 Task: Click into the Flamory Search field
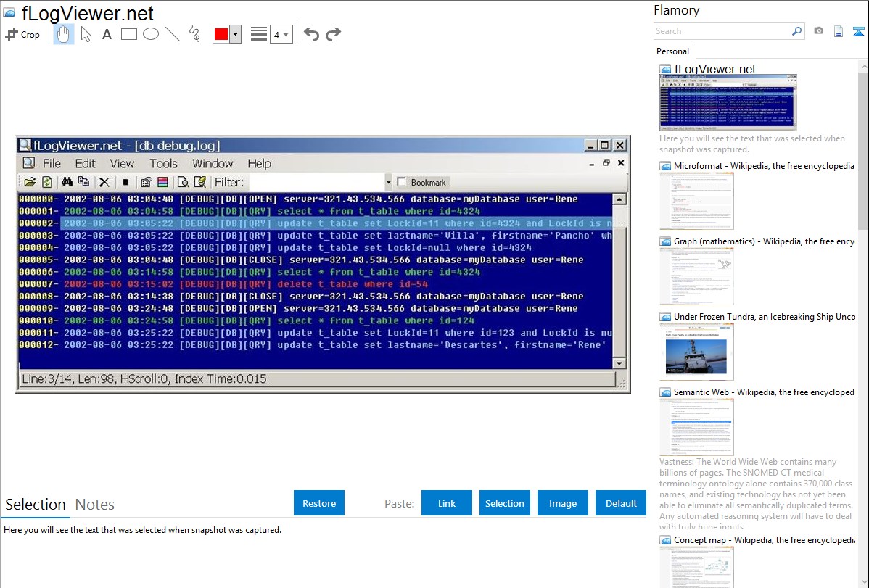(x=722, y=31)
